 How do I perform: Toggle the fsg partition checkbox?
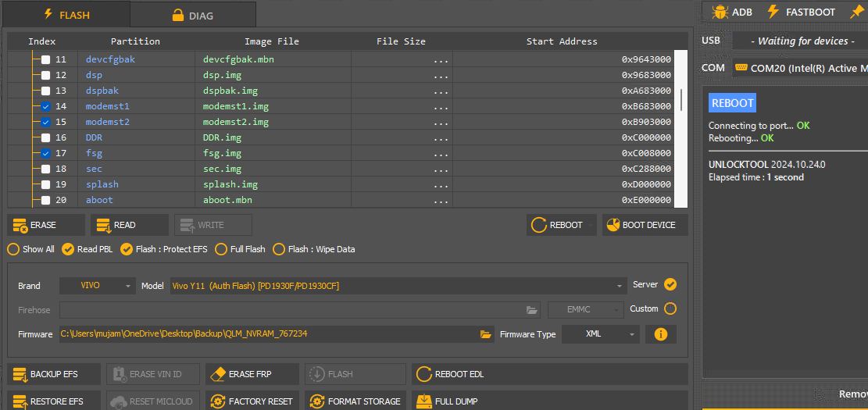click(x=46, y=153)
